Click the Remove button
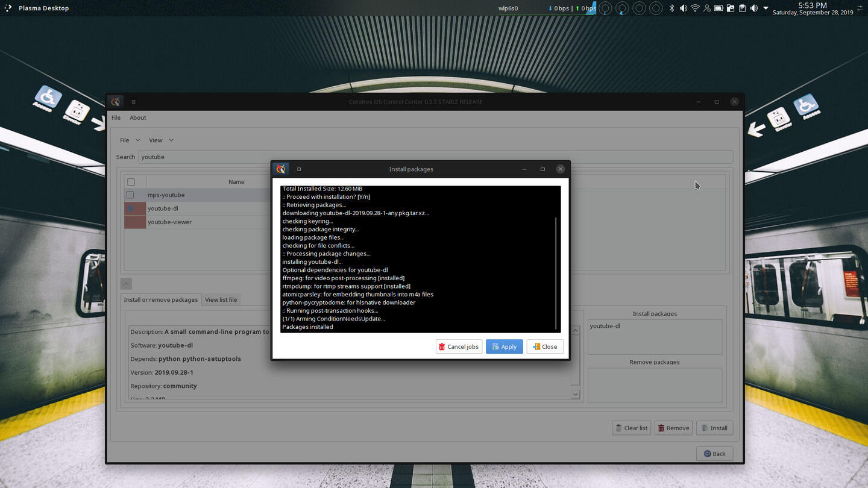 point(673,428)
